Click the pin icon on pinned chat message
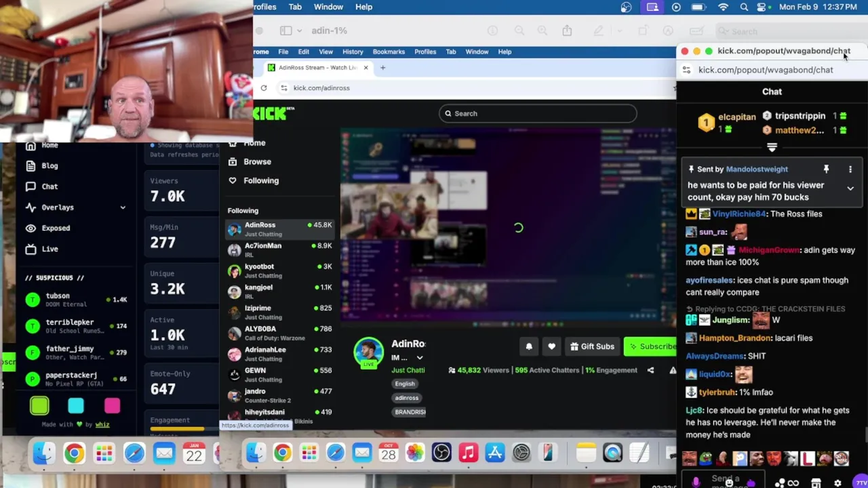This screenshot has height=488, width=868. click(826, 169)
